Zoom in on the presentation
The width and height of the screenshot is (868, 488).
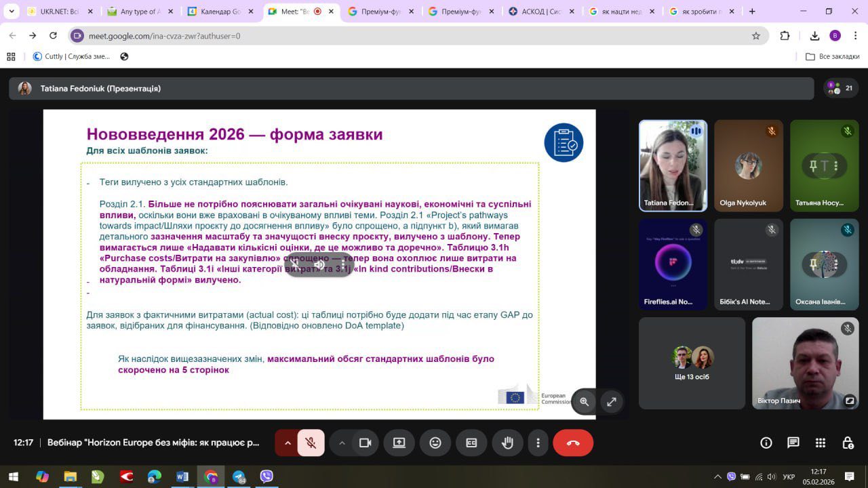click(585, 401)
